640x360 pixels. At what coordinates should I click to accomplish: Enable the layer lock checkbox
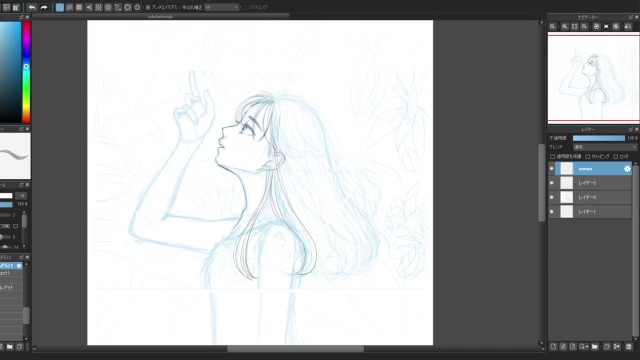[x=616, y=157]
